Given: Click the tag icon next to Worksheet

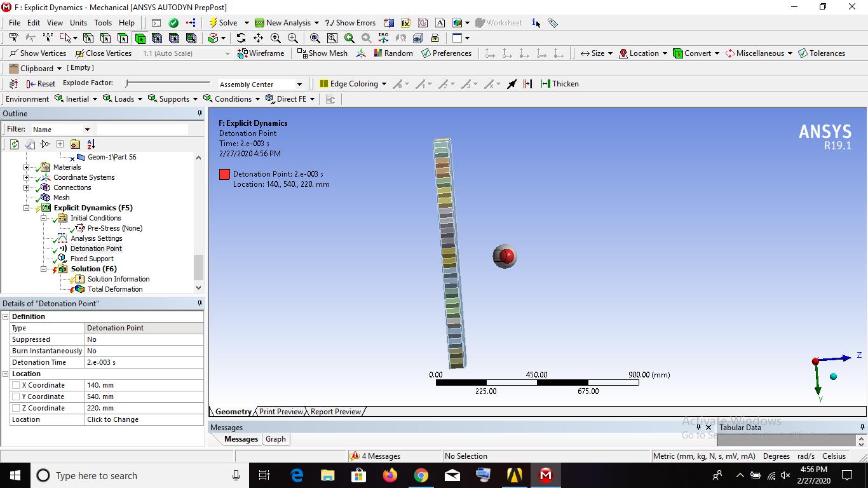Looking at the screenshot, I should pyautogui.click(x=553, y=23).
